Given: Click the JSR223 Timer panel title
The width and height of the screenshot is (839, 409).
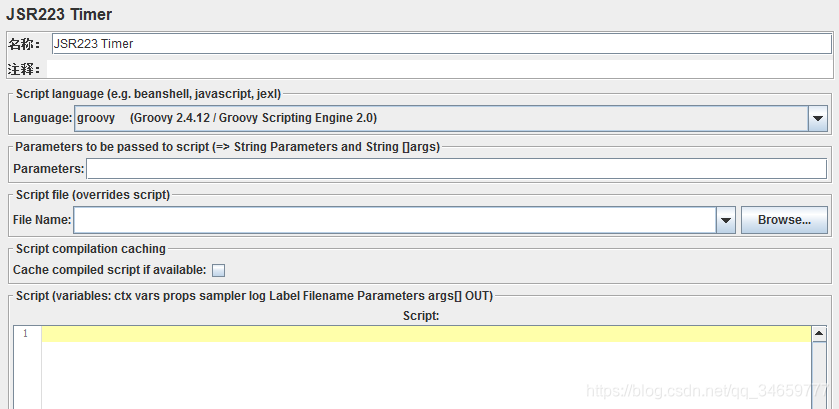Looking at the screenshot, I should [59, 14].
